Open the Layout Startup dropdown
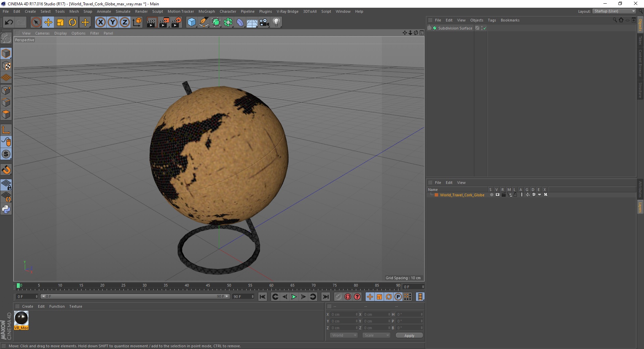644x349 pixels. [614, 11]
